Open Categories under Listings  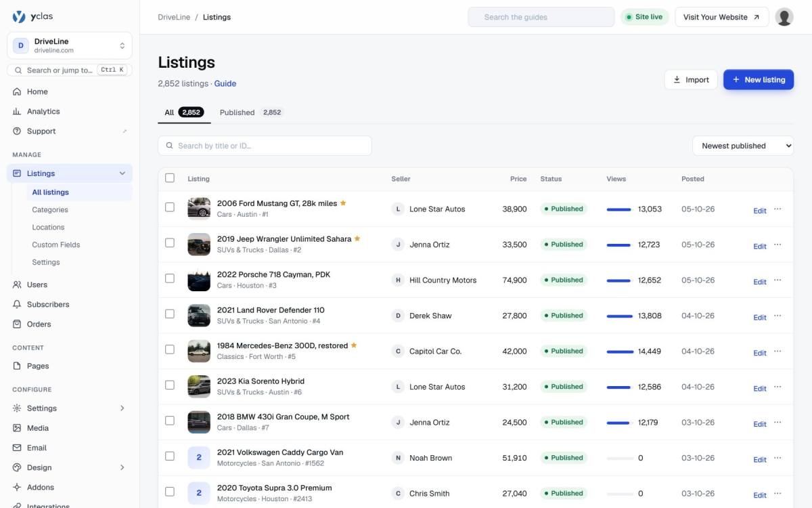click(x=79, y=210)
